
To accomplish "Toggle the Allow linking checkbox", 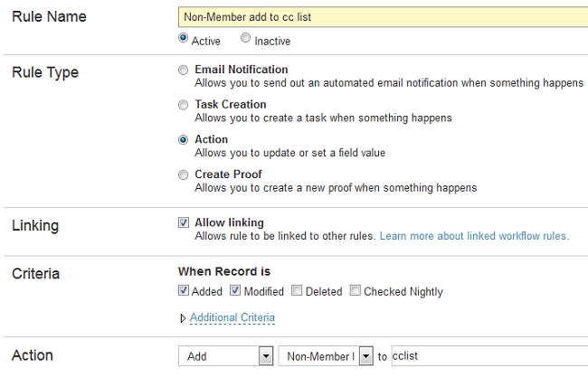I will point(184,222).
